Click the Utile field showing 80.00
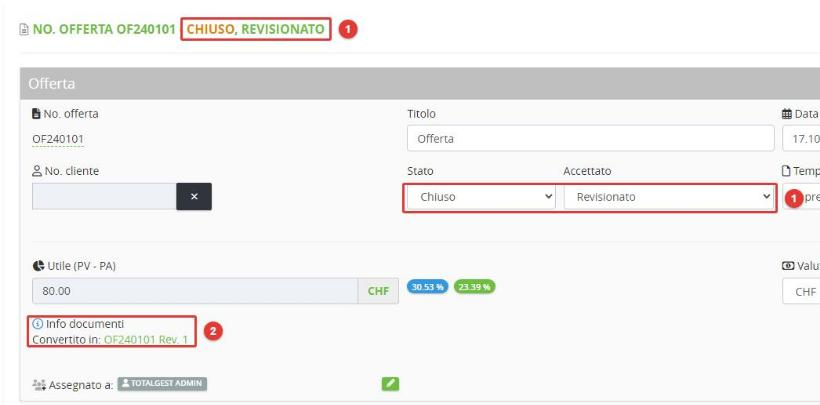This screenshot has height=405, width=820. point(195,291)
